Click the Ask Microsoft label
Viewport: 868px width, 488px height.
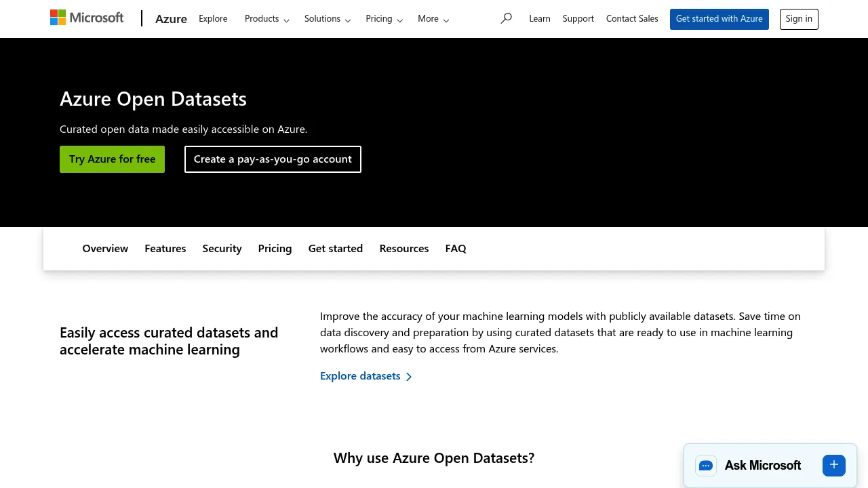(763, 466)
